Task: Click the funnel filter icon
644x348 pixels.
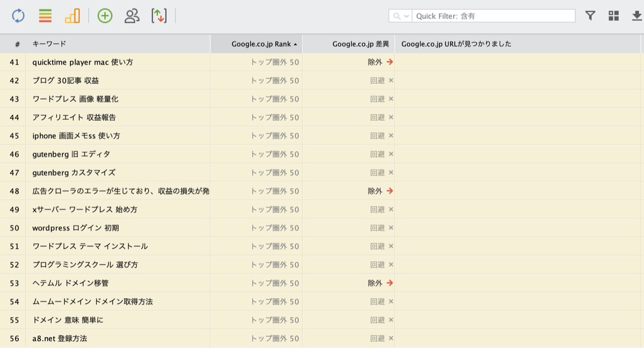Action: click(x=590, y=16)
